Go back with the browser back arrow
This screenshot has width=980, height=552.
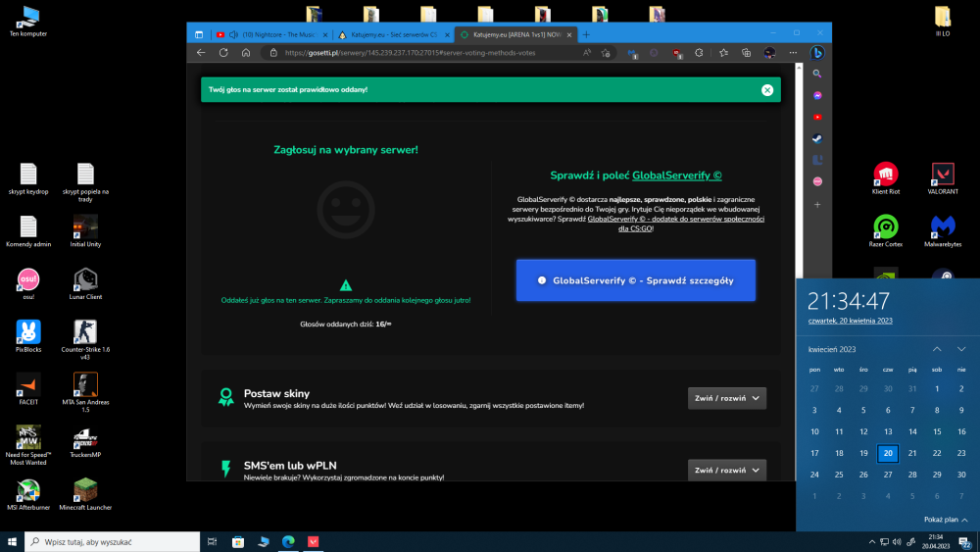(x=201, y=53)
